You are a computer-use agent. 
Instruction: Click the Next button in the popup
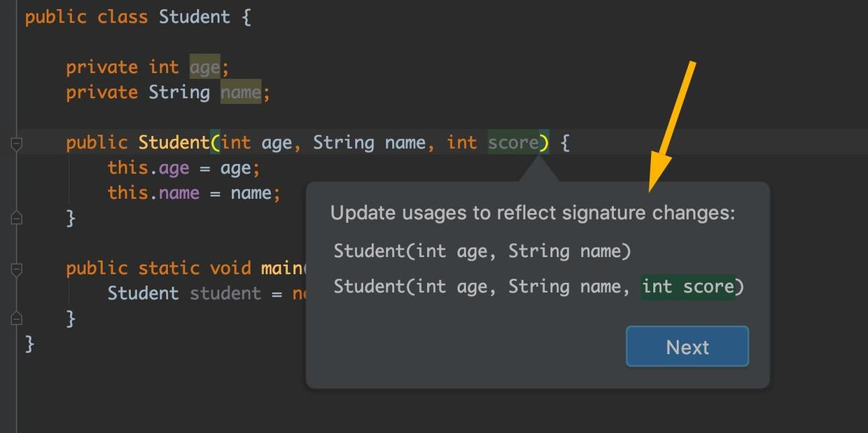(x=687, y=347)
